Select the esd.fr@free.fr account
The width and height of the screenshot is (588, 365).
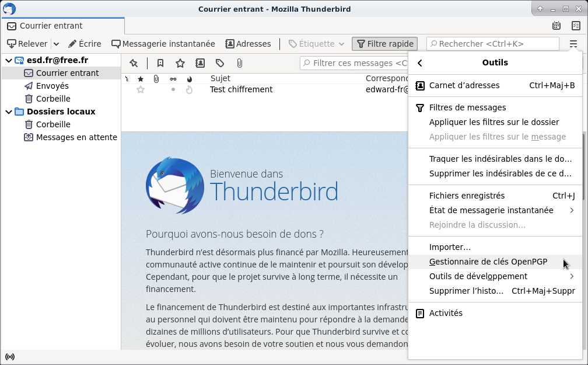[57, 60]
